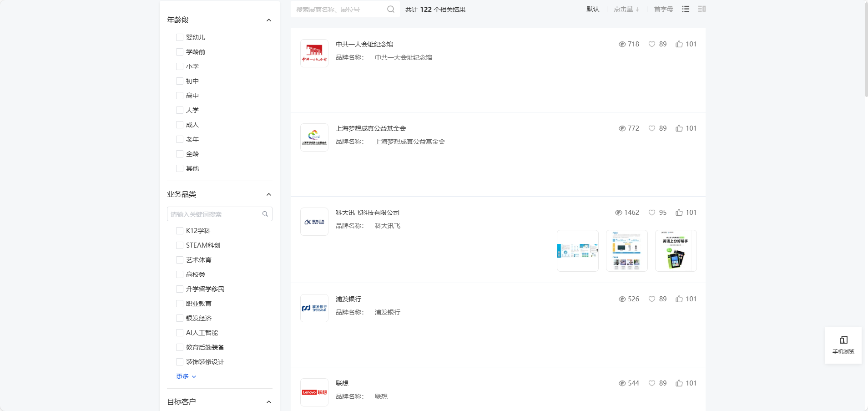
Task: Switch to list view layout icon
Action: point(686,9)
